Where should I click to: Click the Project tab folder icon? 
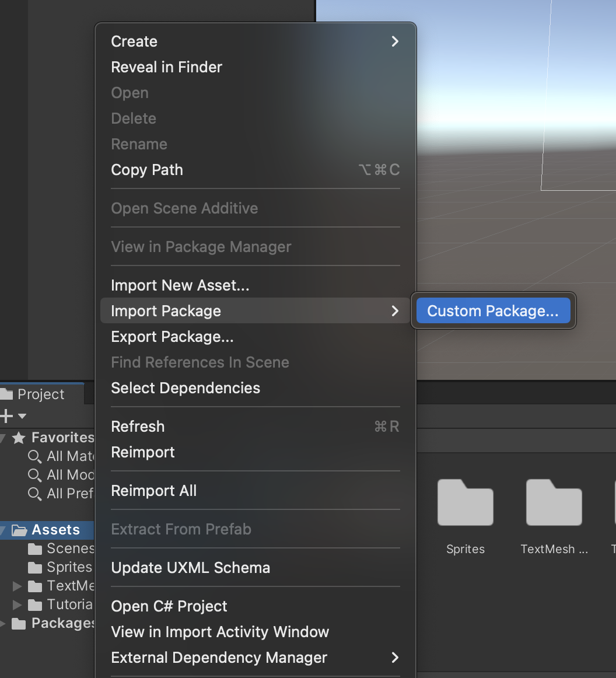click(x=6, y=394)
